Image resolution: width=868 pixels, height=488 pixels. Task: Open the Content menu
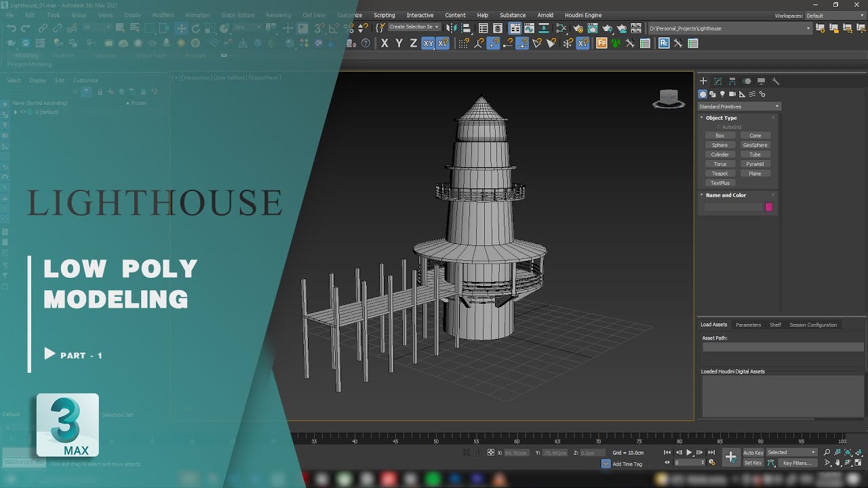pos(455,15)
